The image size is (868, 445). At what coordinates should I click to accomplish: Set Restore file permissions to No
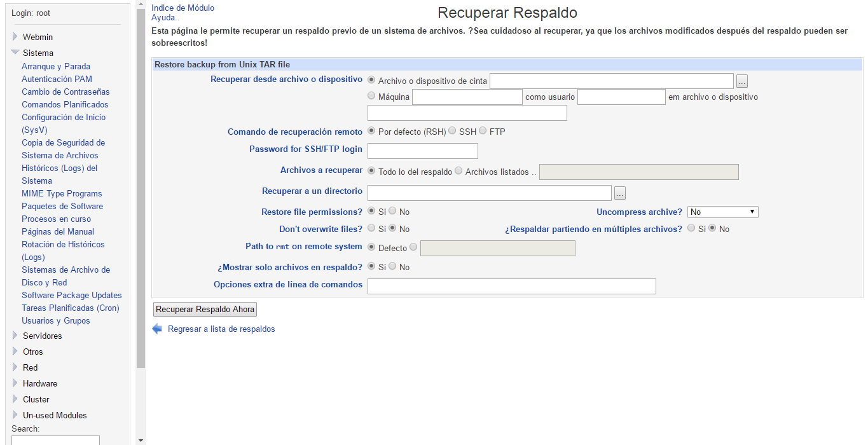(x=392, y=211)
